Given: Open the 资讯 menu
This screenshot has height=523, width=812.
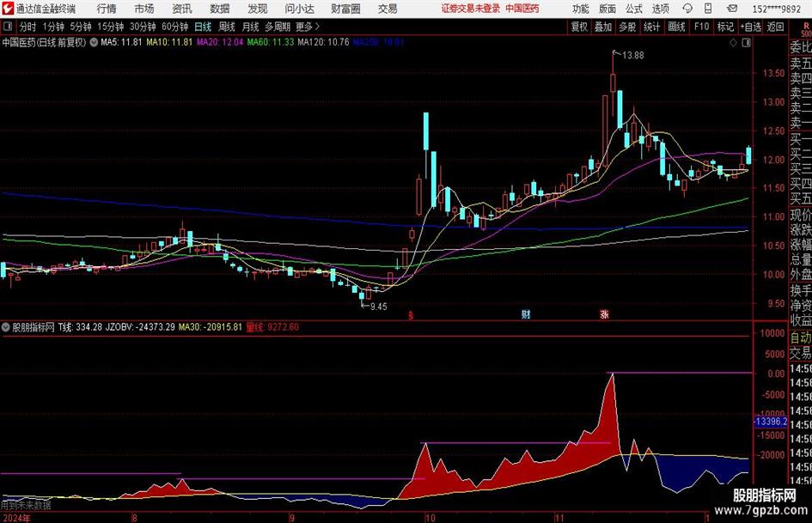Looking at the screenshot, I should tap(182, 9).
